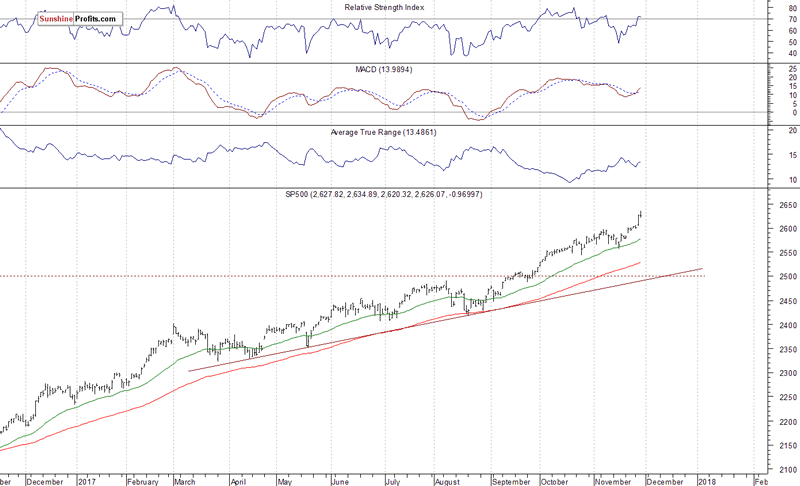Click the 2250 price axis label
The height and width of the screenshot is (486, 800).
tap(789, 397)
